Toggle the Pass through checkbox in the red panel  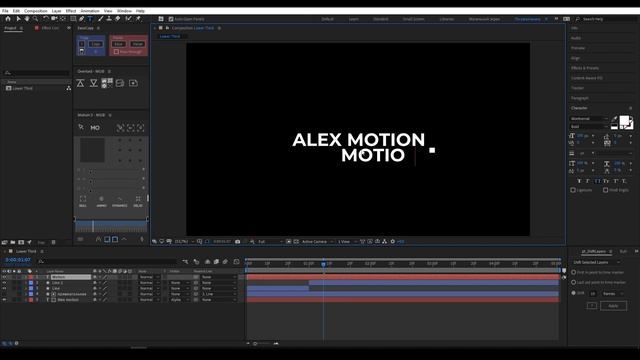116,52
